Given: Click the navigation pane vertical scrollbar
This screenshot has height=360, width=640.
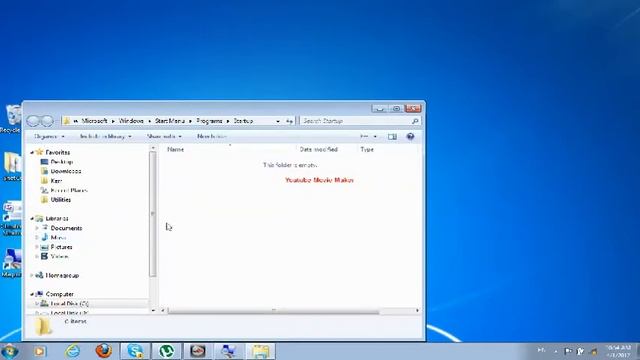Looking at the screenshot, I should pyautogui.click(x=153, y=213).
